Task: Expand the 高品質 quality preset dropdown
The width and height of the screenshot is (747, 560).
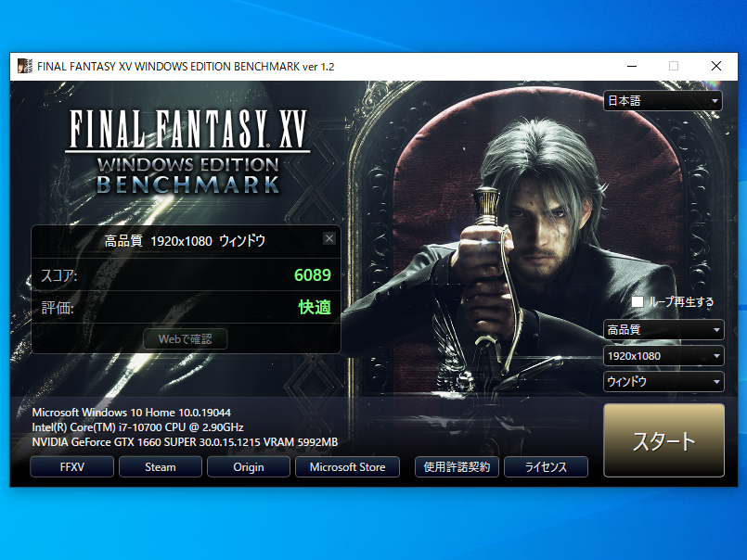Action: click(663, 330)
